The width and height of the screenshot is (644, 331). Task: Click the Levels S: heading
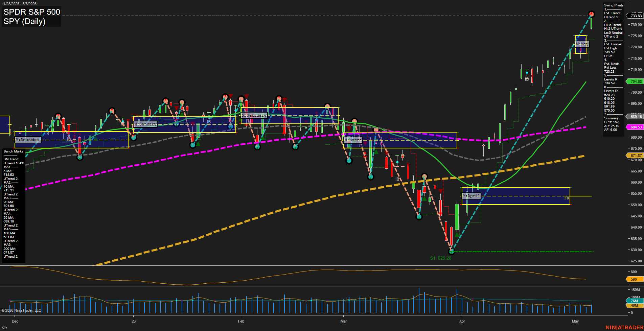coord(611,91)
